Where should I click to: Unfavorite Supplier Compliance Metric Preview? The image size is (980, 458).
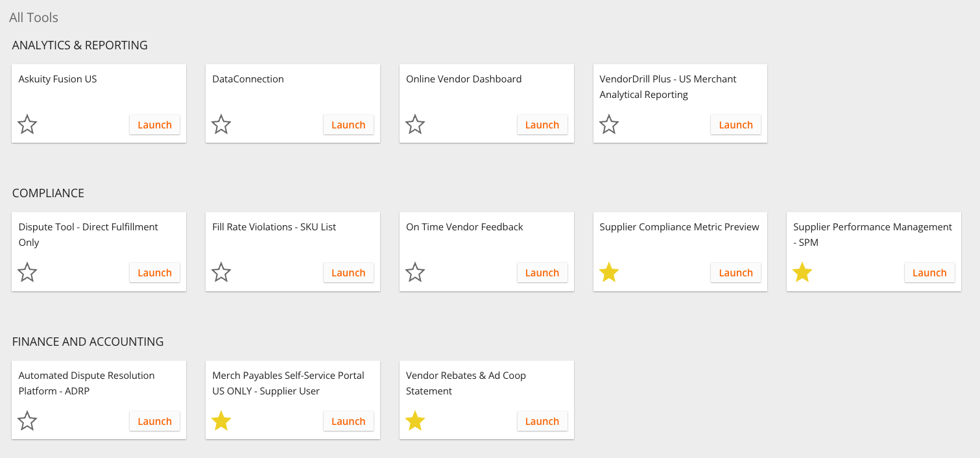coord(608,272)
